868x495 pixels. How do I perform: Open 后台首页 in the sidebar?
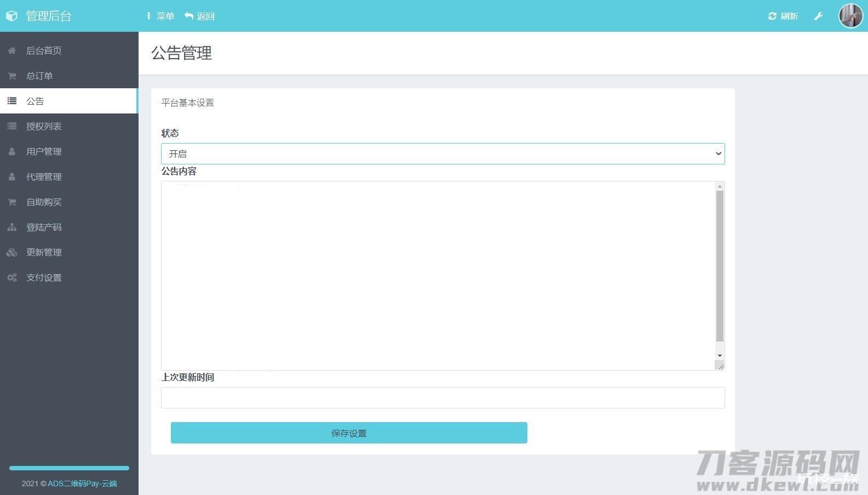point(69,50)
